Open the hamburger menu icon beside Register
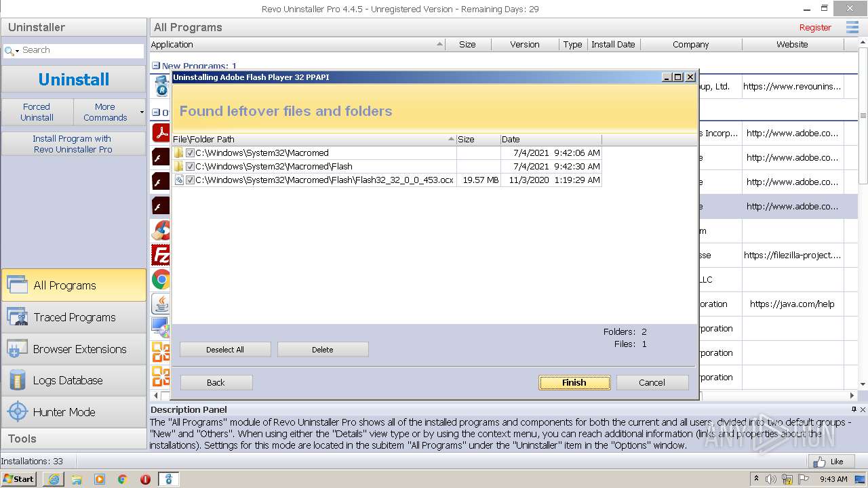This screenshot has width=868, height=488. (x=852, y=27)
